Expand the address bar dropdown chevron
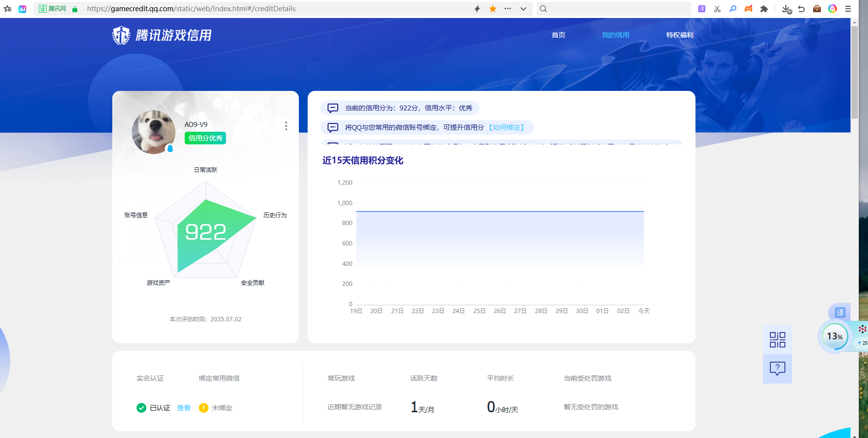The height and width of the screenshot is (438, 868). click(523, 9)
